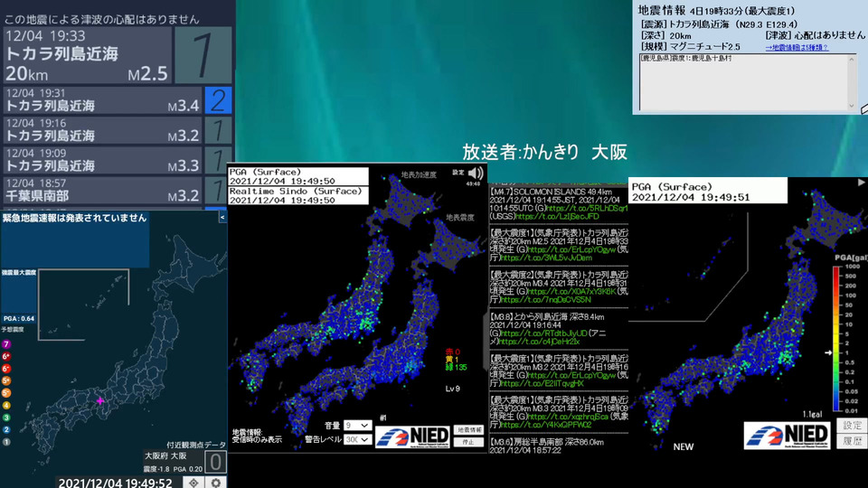Click the play arrow at right window's top corner
The width and height of the screenshot is (868, 488).
[x=862, y=182]
